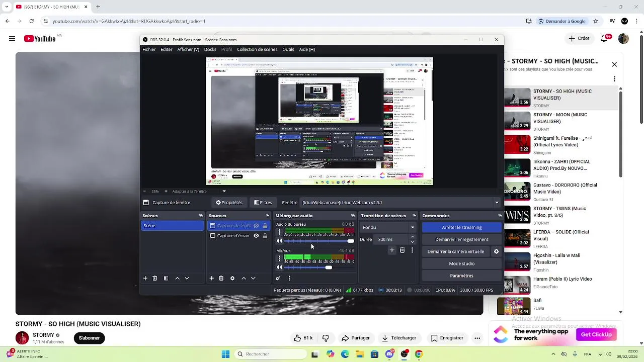
Task: Move source up arrow in Sources dock
Action: (x=244, y=278)
